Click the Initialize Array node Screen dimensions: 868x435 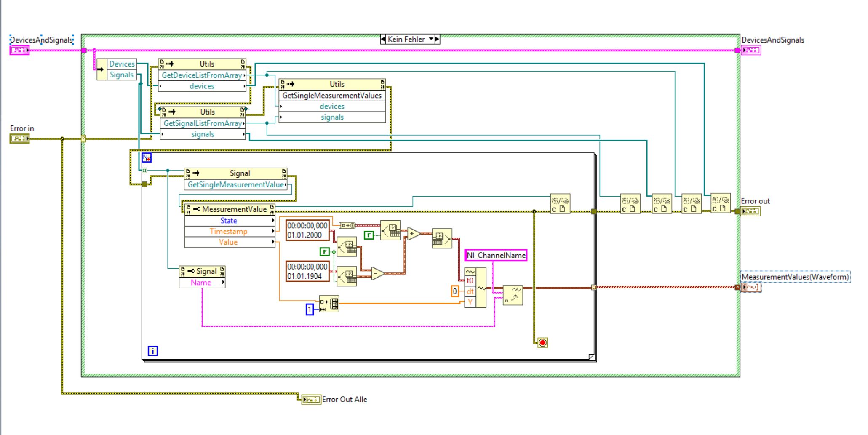329,304
